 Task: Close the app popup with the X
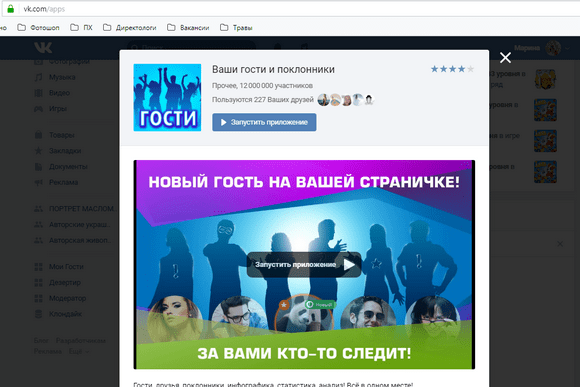(505, 57)
